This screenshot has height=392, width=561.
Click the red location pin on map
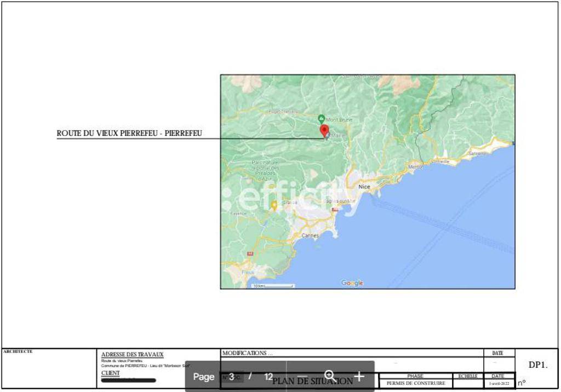click(x=324, y=131)
